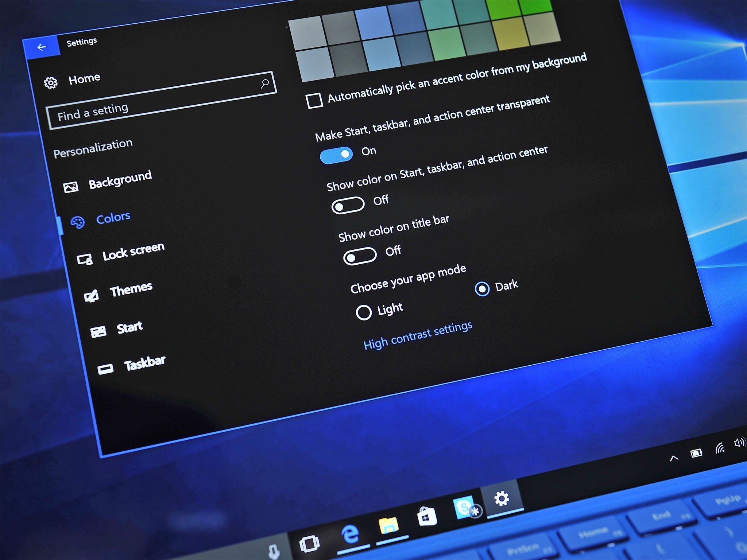Open the Microsoft Edge taskbar icon

point(351,534)
